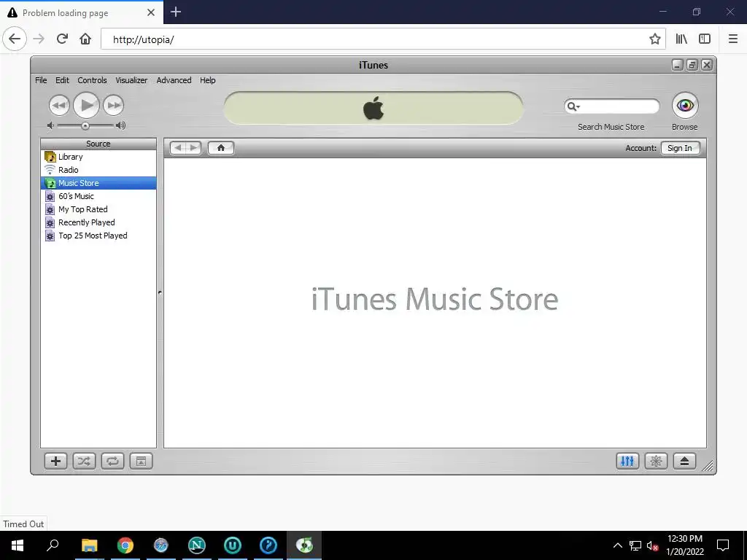This screenshot has width=747, height=560.
Task: Click the loud-volume speaker icon
Action: click(120, 125)
